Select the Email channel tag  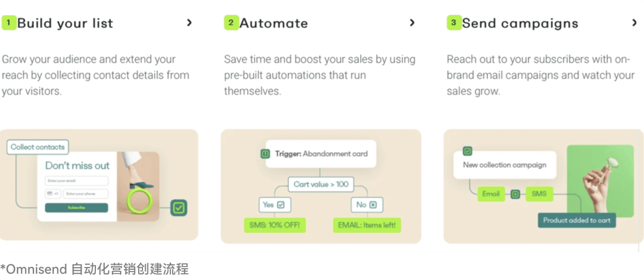(x=491, y=194)
